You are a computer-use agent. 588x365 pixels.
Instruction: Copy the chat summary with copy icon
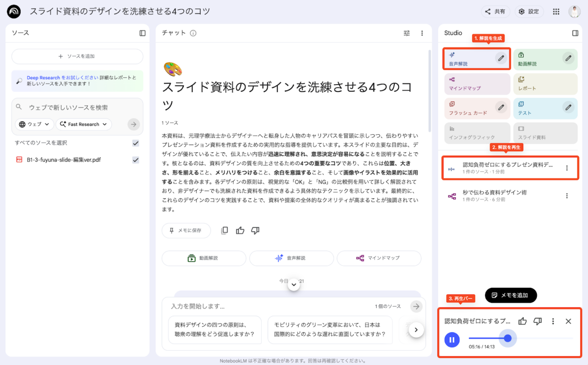pyautogui.click(x=224, y=230)
